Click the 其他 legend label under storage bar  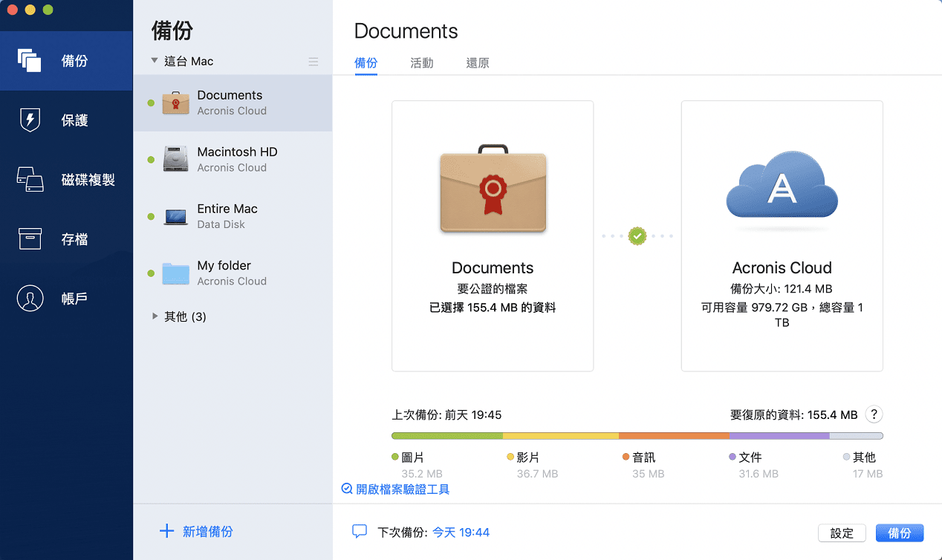point(865,458)
